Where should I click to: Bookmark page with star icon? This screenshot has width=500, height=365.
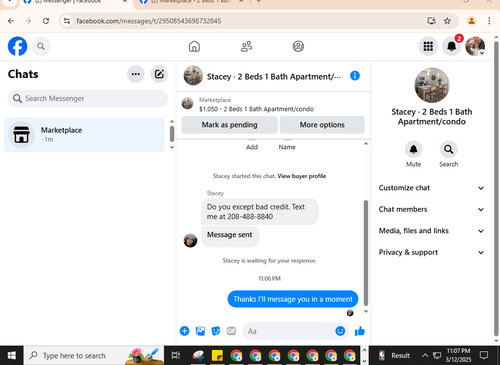(x=447, y=21)
